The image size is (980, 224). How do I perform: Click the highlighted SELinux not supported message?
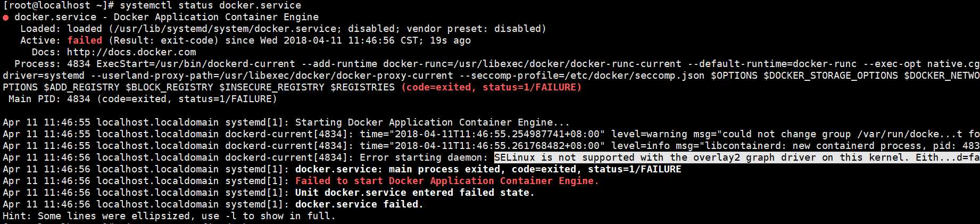(x=737, y=157)
